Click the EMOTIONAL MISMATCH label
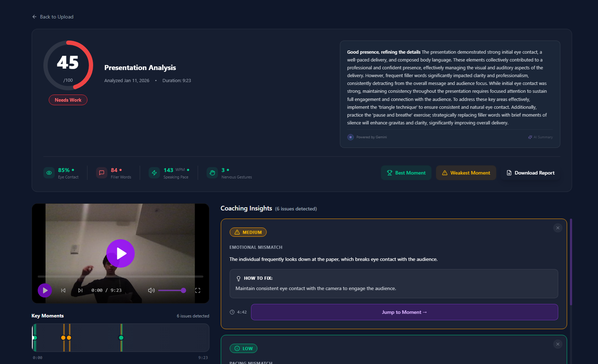598x364 pixels. point(256,247)
